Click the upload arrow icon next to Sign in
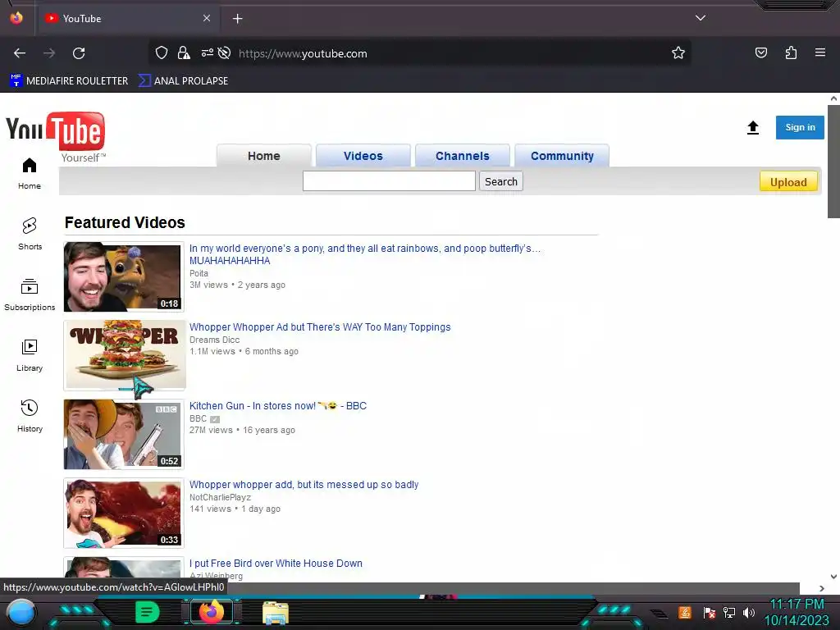 click(x=753, y=127)
